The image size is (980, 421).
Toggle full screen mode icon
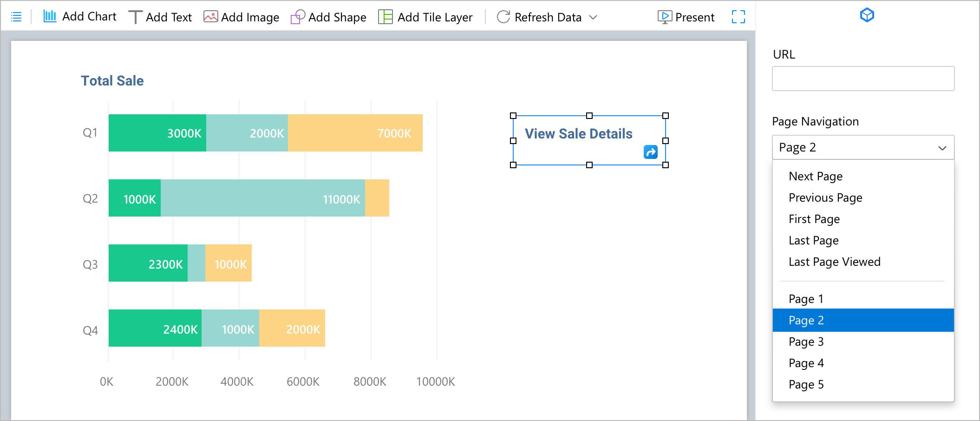coord(738,17)
